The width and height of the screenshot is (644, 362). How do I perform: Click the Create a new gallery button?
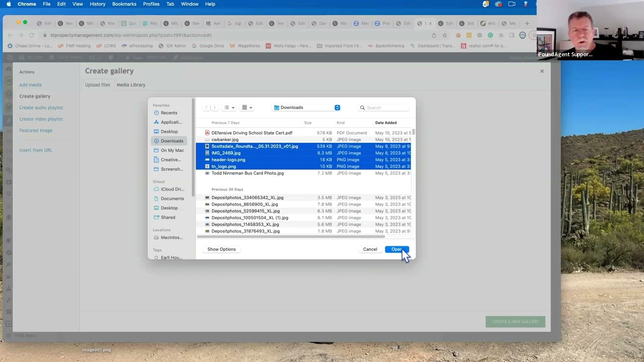515,322
